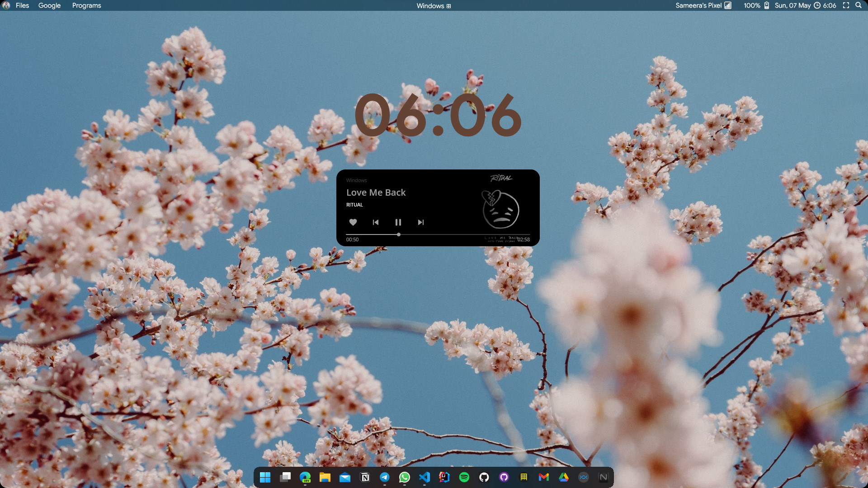
Task: Open the white GitHub dock icon
Action: pos(484,477)
